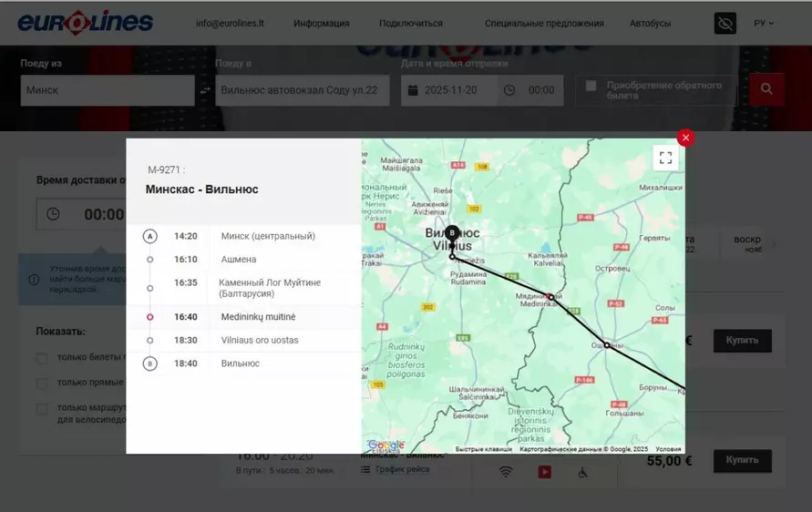
Task: Select the Medininkų muitinė stop row
Action: 258,317
